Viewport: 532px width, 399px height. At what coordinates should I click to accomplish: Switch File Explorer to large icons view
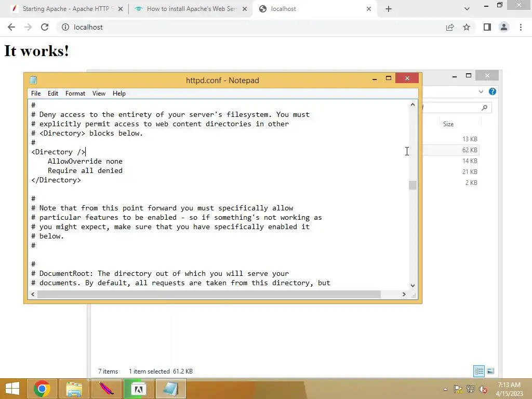(x=490, y=371)
